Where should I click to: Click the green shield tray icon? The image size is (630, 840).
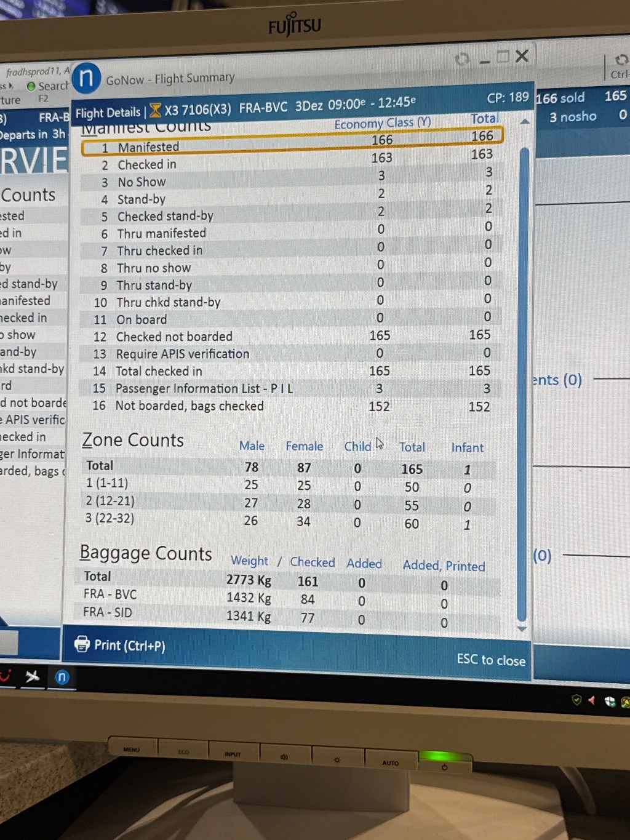tap(576, 700)
